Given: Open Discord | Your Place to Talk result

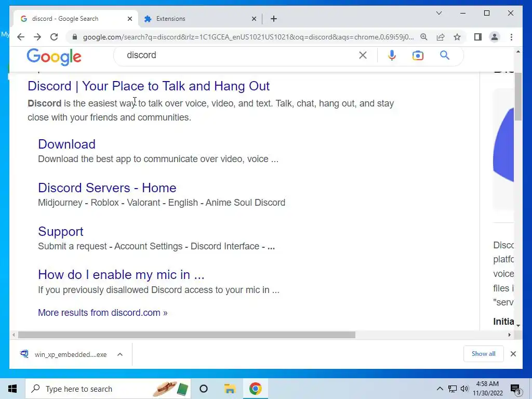Looking at the screenshot, I should click(x=149, y=86).
